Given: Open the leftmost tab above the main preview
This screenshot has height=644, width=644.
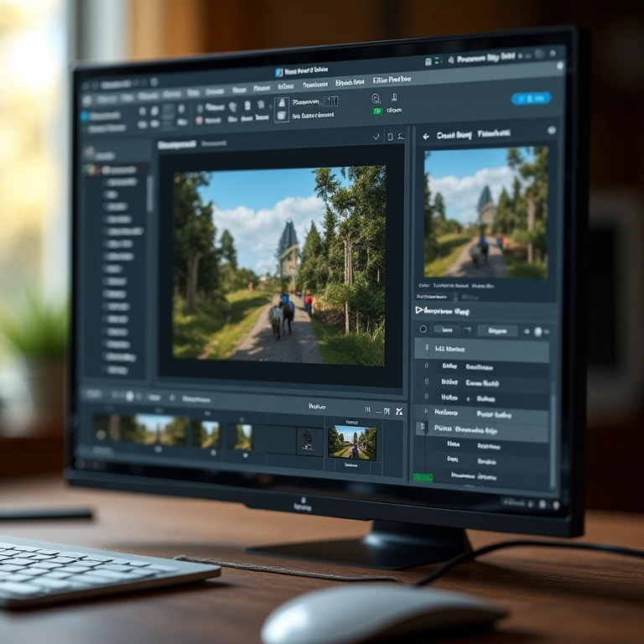Looking at the screenshot, I should [176, 144].
